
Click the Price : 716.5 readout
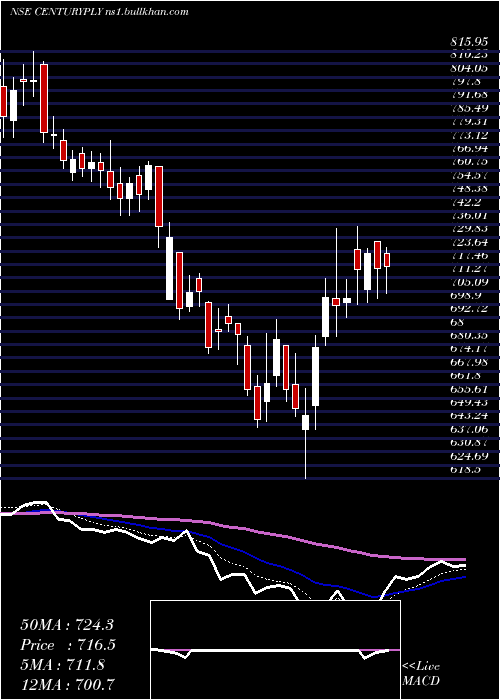68,645
